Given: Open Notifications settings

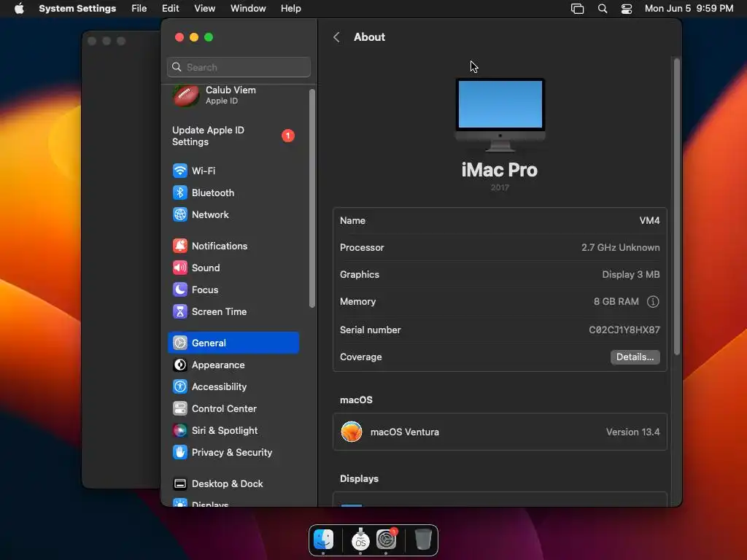Looking at the screenshot, I should click(x=233, y=246).
